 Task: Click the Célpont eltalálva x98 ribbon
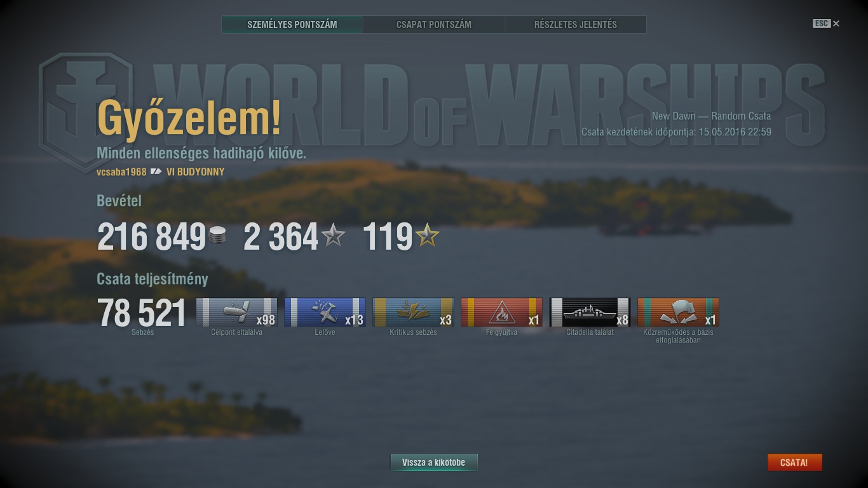[x=236, y=312]
